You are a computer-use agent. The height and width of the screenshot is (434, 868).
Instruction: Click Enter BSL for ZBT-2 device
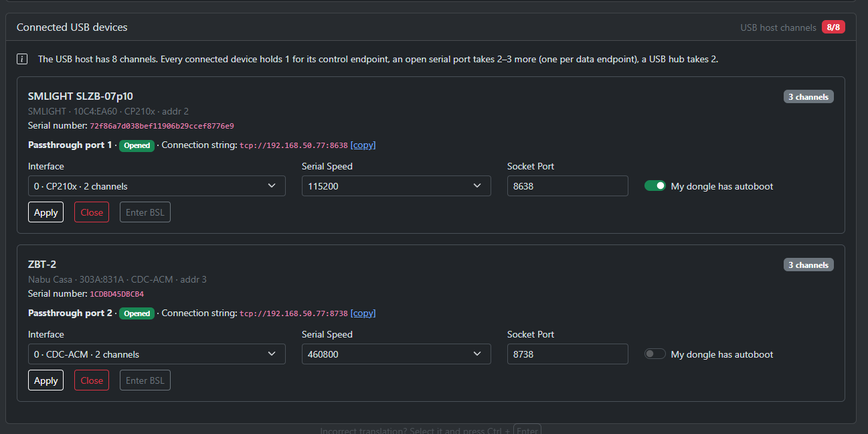(145, 380)
